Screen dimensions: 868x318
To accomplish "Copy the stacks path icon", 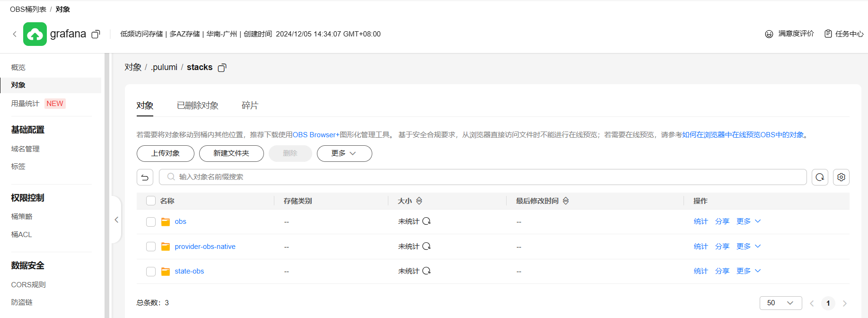I will [x=222, y=68].
